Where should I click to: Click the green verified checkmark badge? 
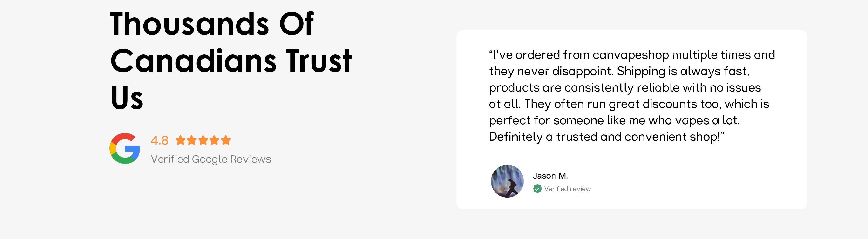tap(537, 189)
